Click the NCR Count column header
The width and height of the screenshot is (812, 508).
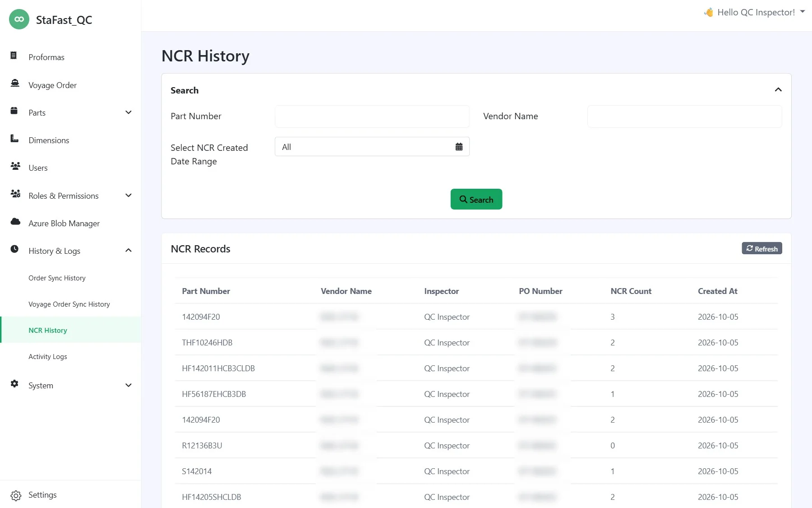(631, 291)
